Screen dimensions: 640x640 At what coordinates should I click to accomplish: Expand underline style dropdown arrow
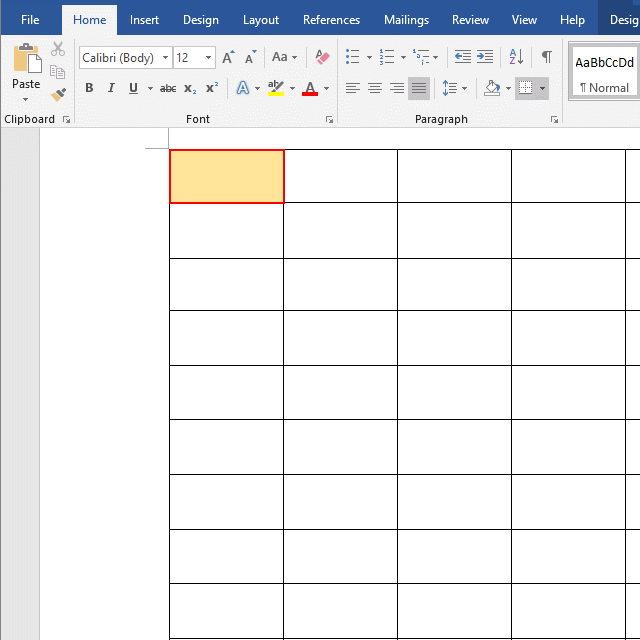coord(150,88)
